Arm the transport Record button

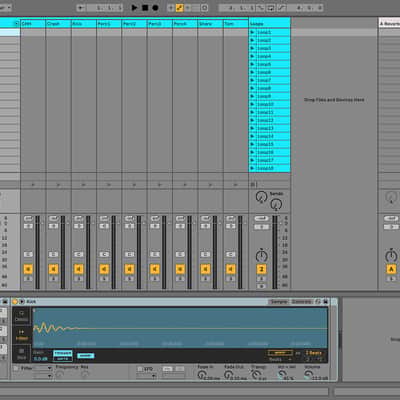coord(155,7)
